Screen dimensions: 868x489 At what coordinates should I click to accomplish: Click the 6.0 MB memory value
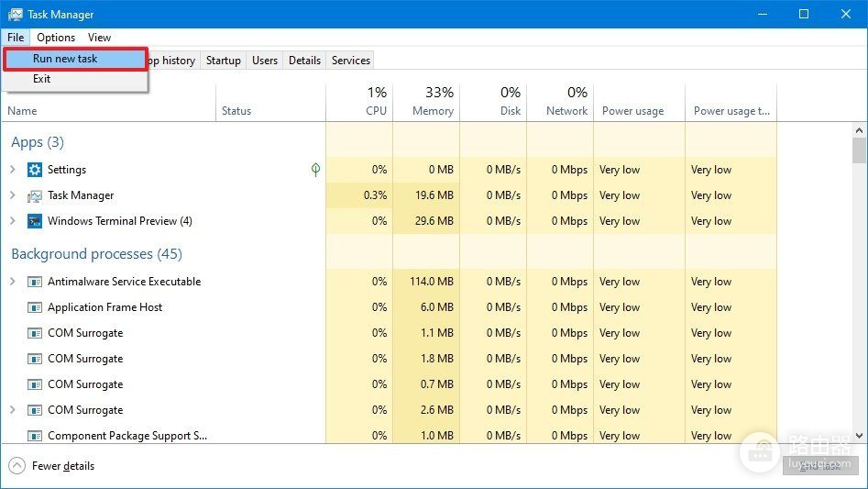pyautogui.click(x=437, y=306)
